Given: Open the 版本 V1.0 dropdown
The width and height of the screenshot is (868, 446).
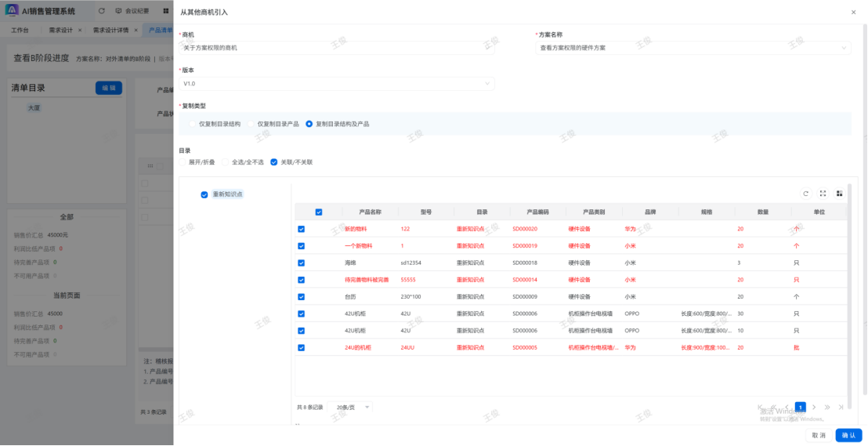Looking at the screenshot, I should click(337, 83).
